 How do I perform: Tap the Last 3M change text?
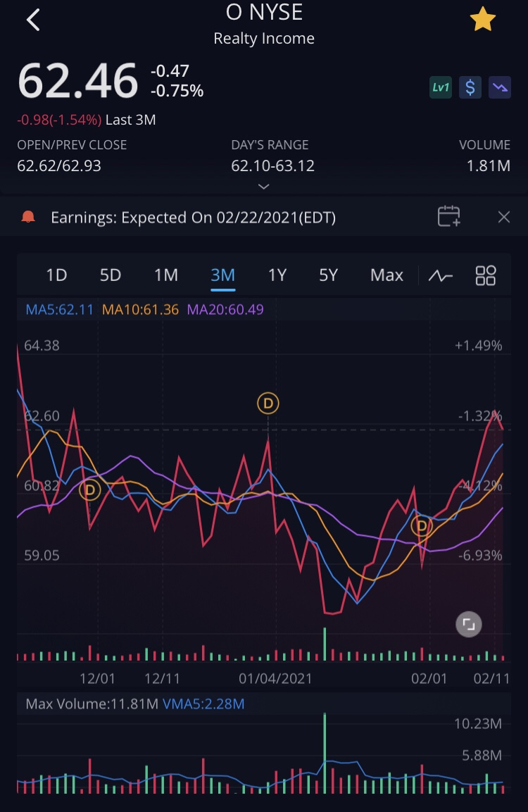87,120
